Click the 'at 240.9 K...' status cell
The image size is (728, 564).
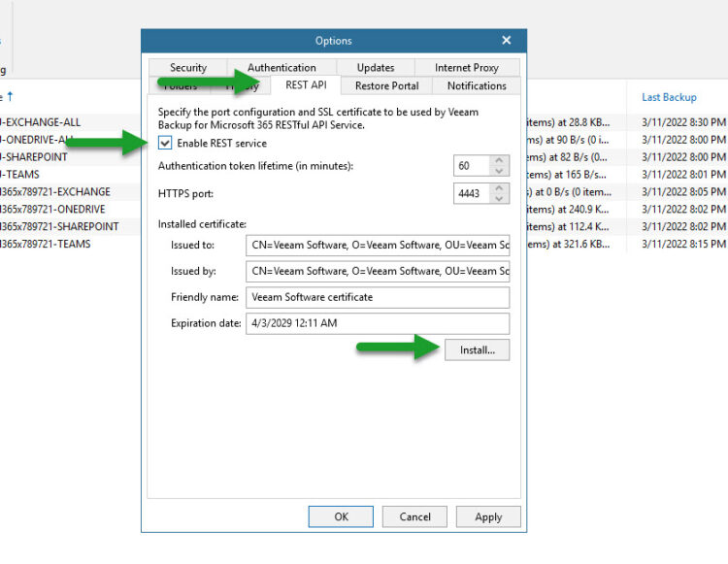click(568, 210)
